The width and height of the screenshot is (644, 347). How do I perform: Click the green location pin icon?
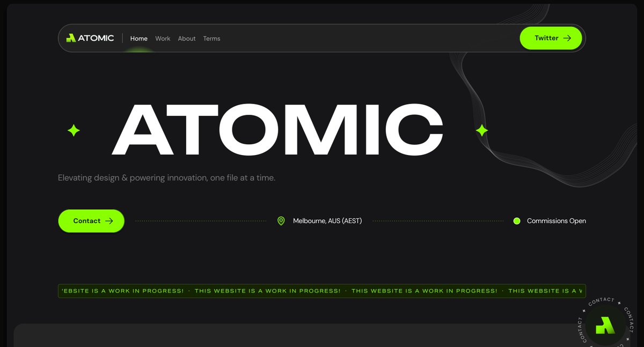click(x=281, y=220)
